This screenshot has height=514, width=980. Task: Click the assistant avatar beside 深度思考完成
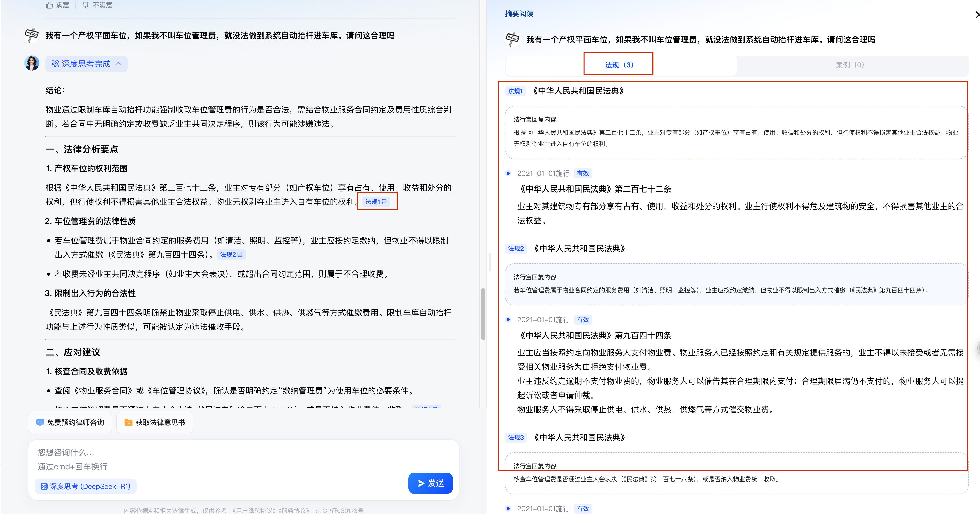[x=32, y=63]
